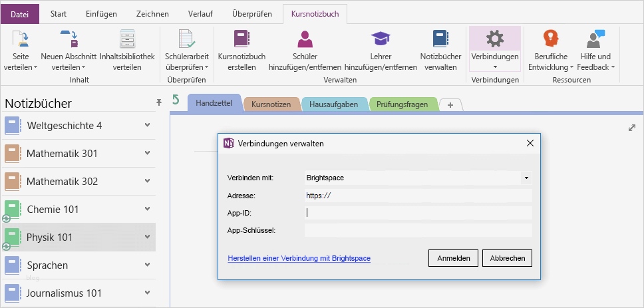
Task: Open the Mathematik 301 notebook
Action: [78, 154]
